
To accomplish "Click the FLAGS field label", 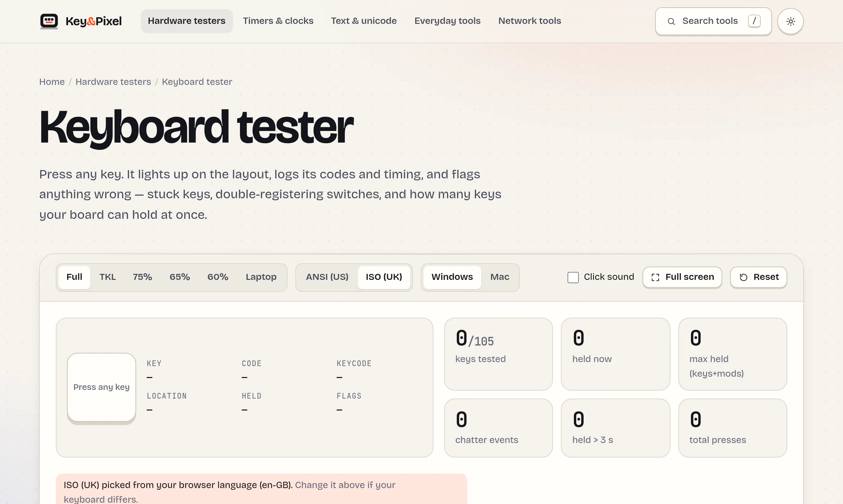I will click(x=349, y=396).
